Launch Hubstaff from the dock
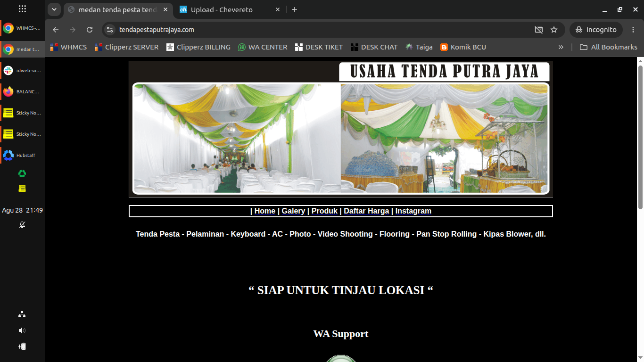 point(22,156)
